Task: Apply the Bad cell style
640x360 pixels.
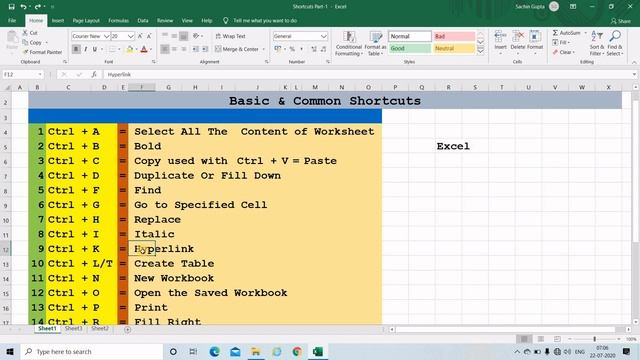Action: coord(454,36)
